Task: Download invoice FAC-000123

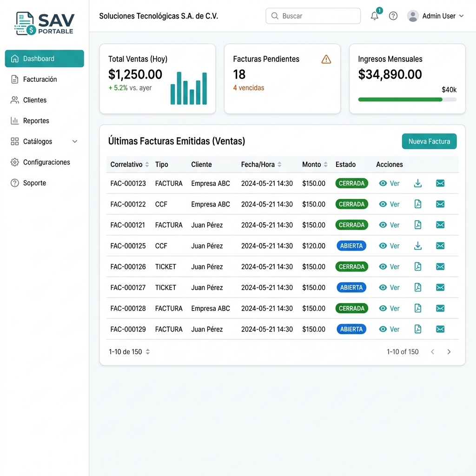Action: tap(418, 183)
